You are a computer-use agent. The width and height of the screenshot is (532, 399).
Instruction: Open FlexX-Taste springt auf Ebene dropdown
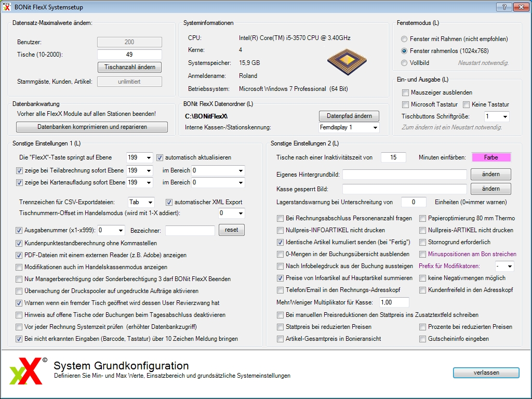point(139,158)
